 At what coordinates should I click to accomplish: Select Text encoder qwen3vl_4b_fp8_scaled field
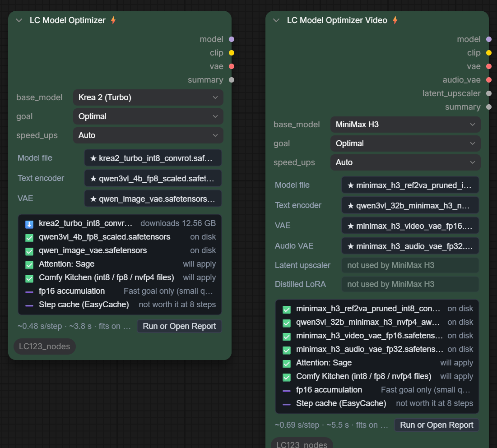153,178
